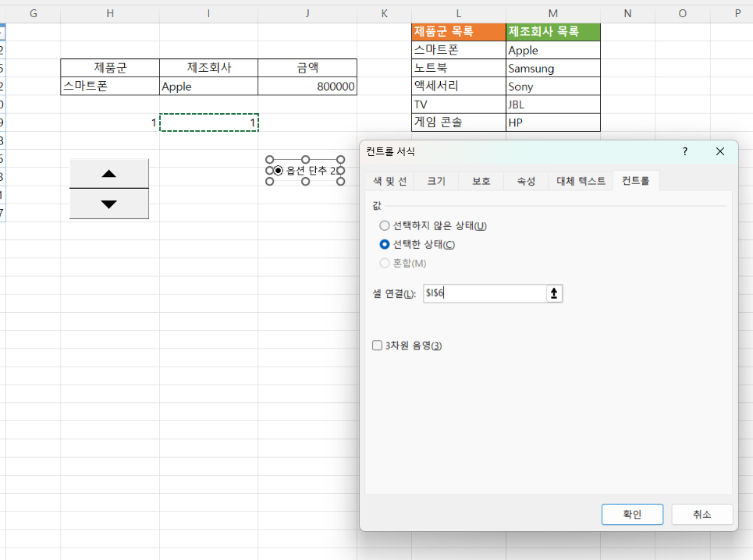Open the 보호 tab
753x560 pixels.
(481, 181)
